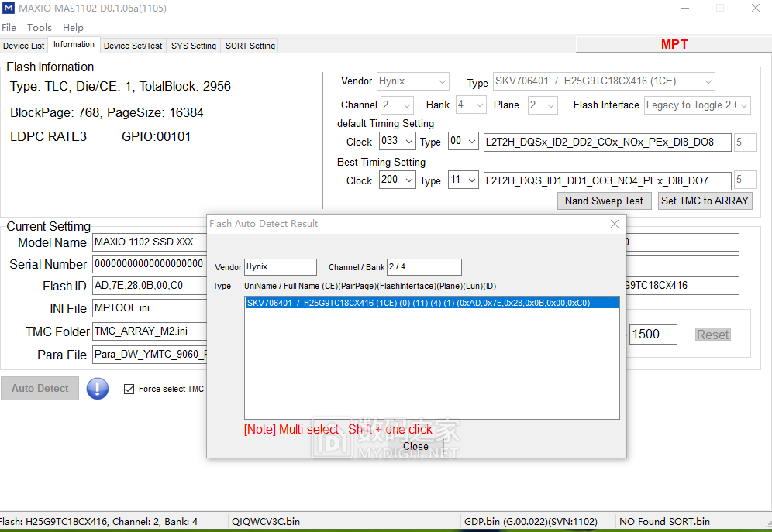Image resolution: width=772 pixels, height=532 pixels.
Task: Expand the flash Type SKV706401 dropdown
Action: (604, 81)
